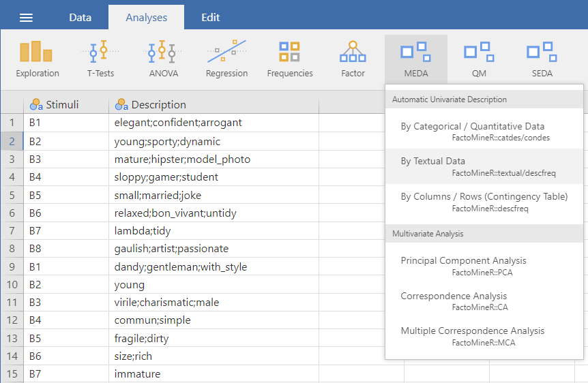Viewport: 588px width, 383px height.
Task: Open the Factor analyses menu
Action: point(353,59)
